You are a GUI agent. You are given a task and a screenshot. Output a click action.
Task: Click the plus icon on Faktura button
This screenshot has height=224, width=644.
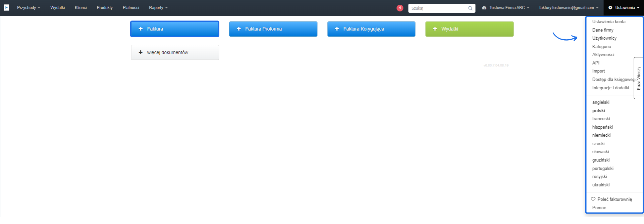(141, 29)
